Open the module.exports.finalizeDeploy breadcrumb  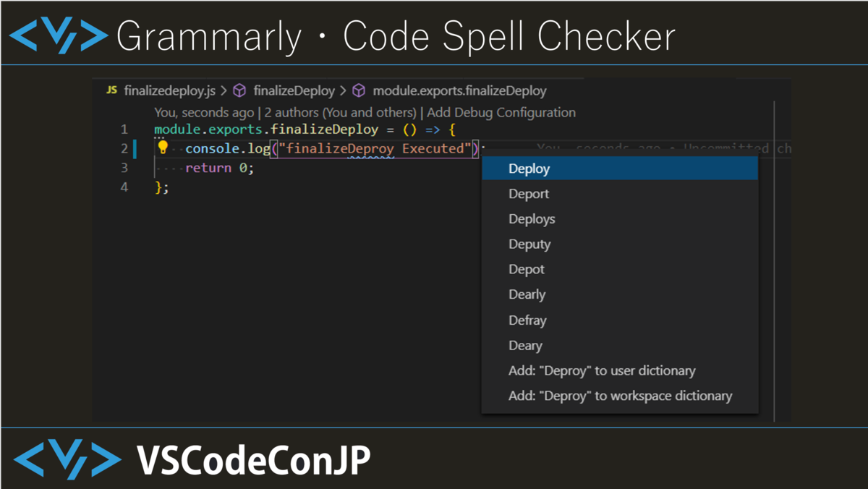coord(459,90)
